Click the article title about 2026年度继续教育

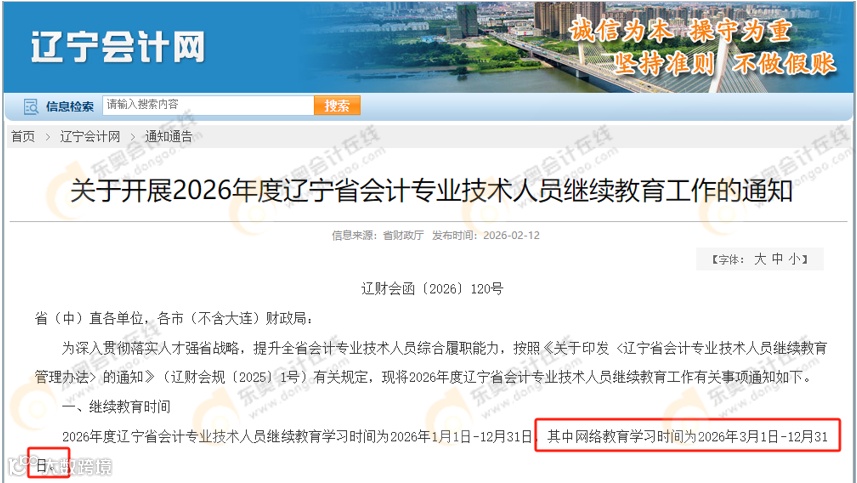432,191
